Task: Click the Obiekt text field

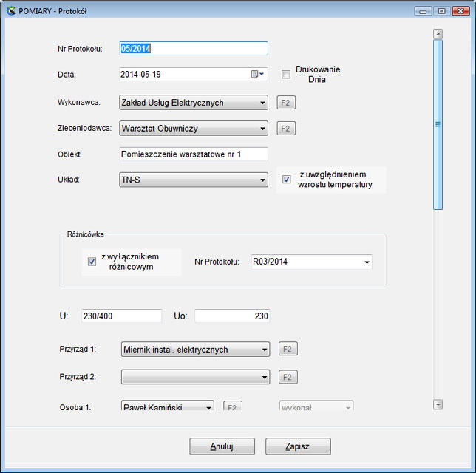Action: [194, 154]
